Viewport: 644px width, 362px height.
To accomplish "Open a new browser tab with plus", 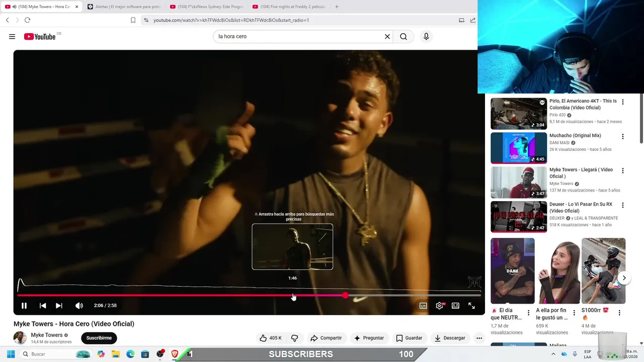I will click(x=337, y=7).
